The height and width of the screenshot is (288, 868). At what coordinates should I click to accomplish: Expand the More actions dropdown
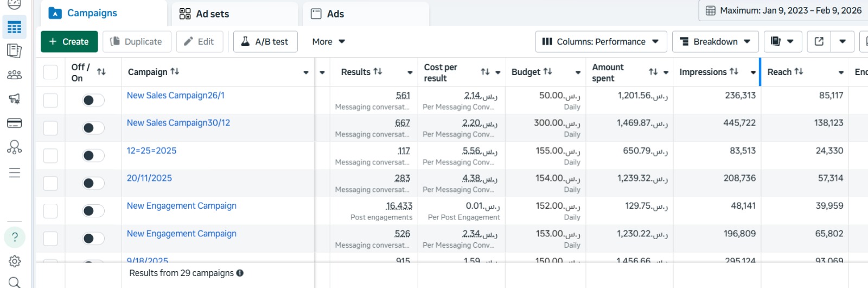[x=328, y=41]
